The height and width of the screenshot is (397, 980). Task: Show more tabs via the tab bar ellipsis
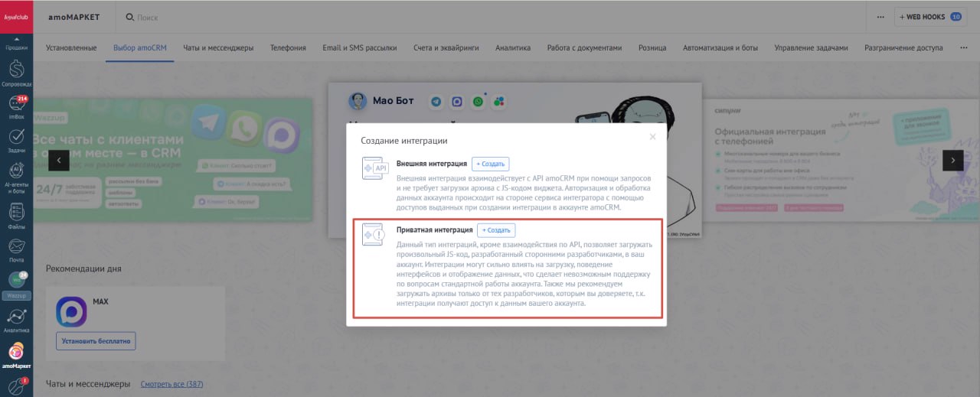pos(963,47)
